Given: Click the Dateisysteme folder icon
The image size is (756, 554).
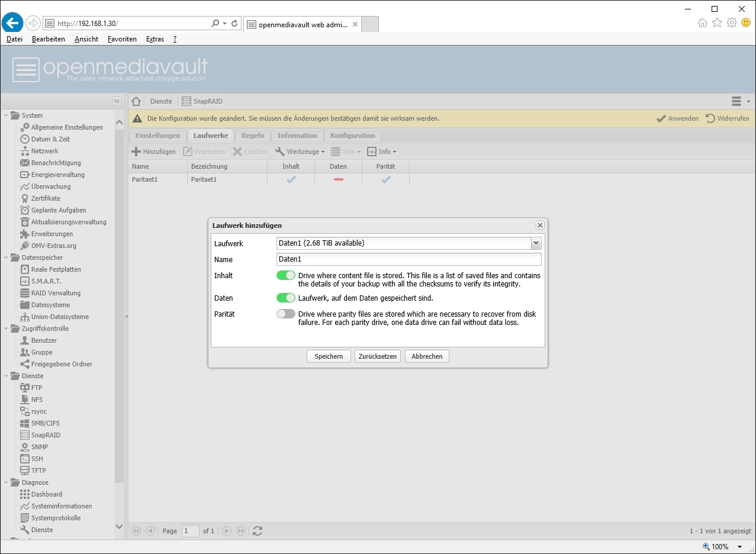Looking at the screenshot, I should click(25, 305).
